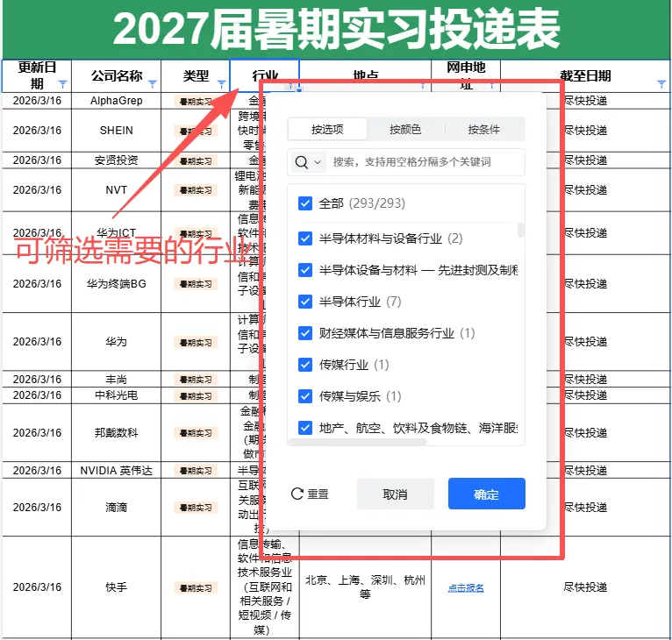Select the AlphaGrep company cell
This screenshot has width=672, height=640.
tap(116, 101)
